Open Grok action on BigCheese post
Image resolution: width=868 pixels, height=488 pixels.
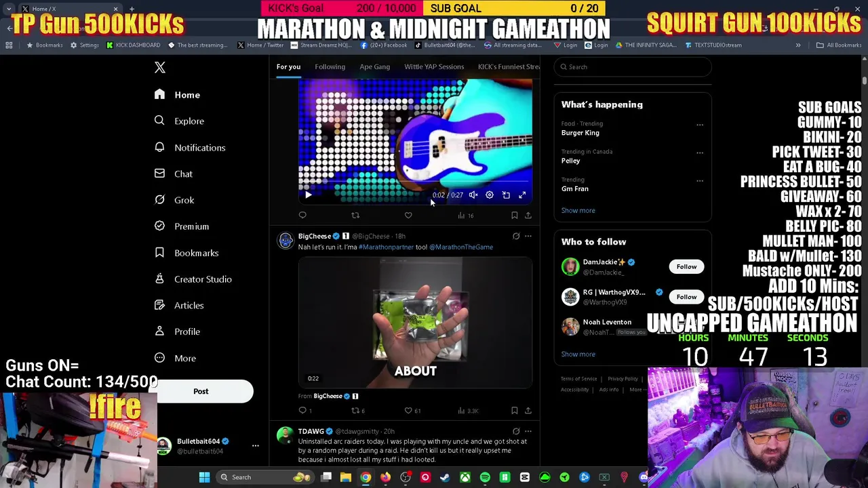click(x=516, y=236)
